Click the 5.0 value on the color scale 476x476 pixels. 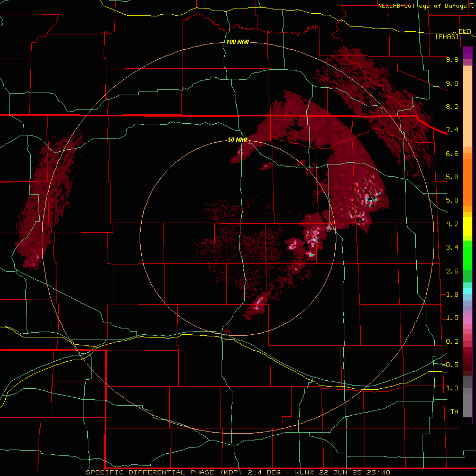click(x=452, y=200)
